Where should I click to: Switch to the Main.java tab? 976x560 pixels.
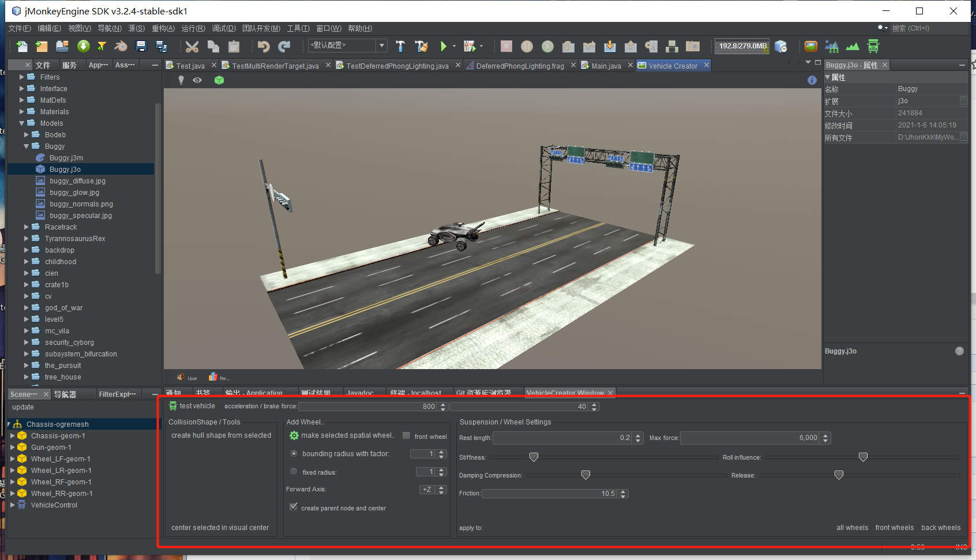606,66
